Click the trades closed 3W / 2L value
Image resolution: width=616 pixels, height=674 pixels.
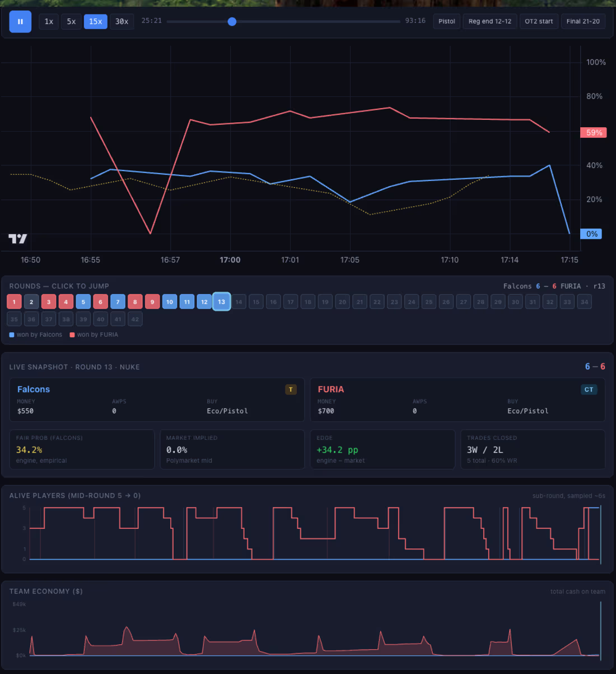(485, 450)
